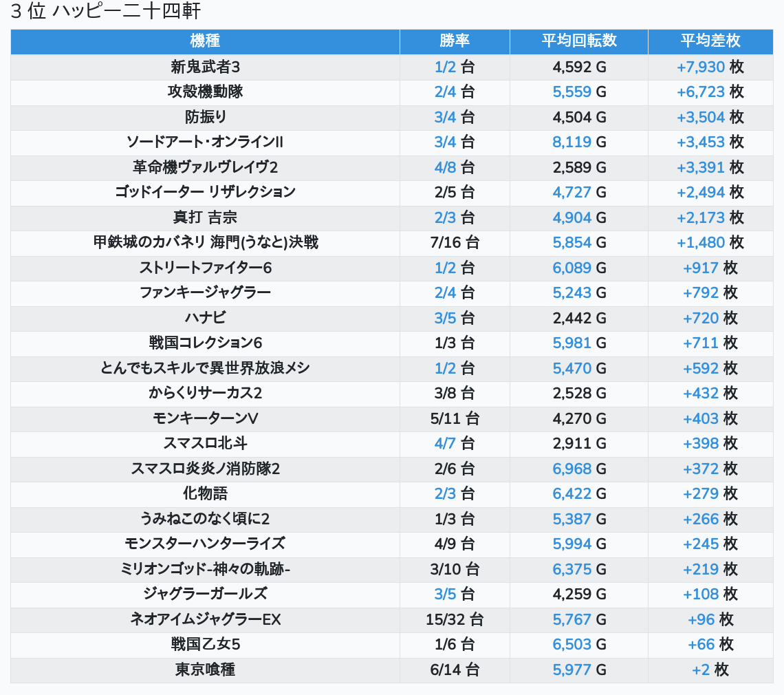The height and width of the screenshot is (695, 784).
Task: Click the +7,930 枚 value for 新鬼武者3
Action: 710,67
